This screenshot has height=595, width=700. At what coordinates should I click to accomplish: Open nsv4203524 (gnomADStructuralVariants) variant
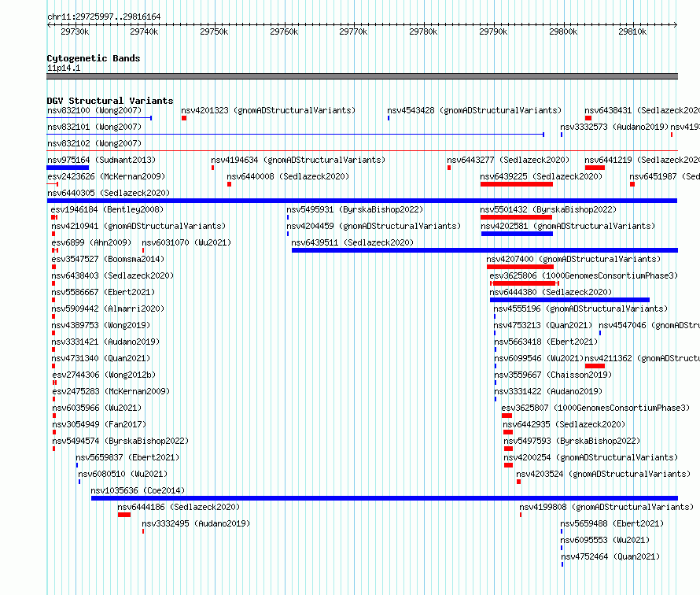pyautogui.click(x=603, y=474)
